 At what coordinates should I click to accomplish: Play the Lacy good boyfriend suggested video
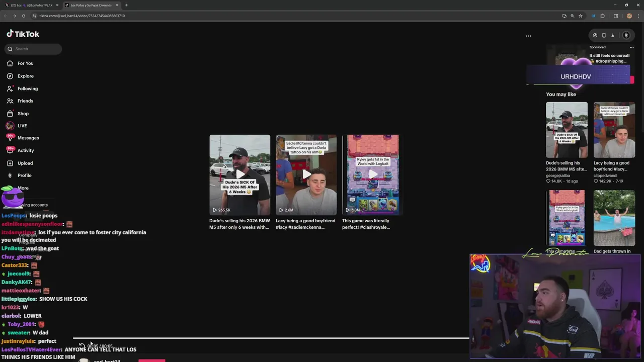(306, 174)
